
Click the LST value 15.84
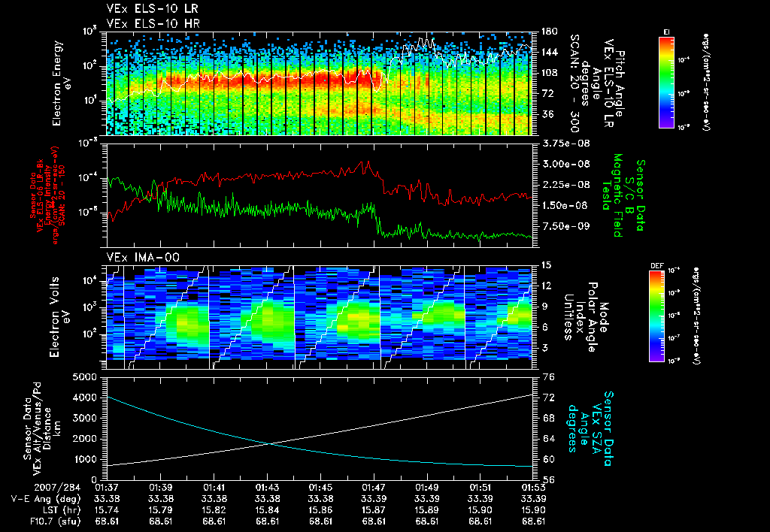(x=267, y=510)
